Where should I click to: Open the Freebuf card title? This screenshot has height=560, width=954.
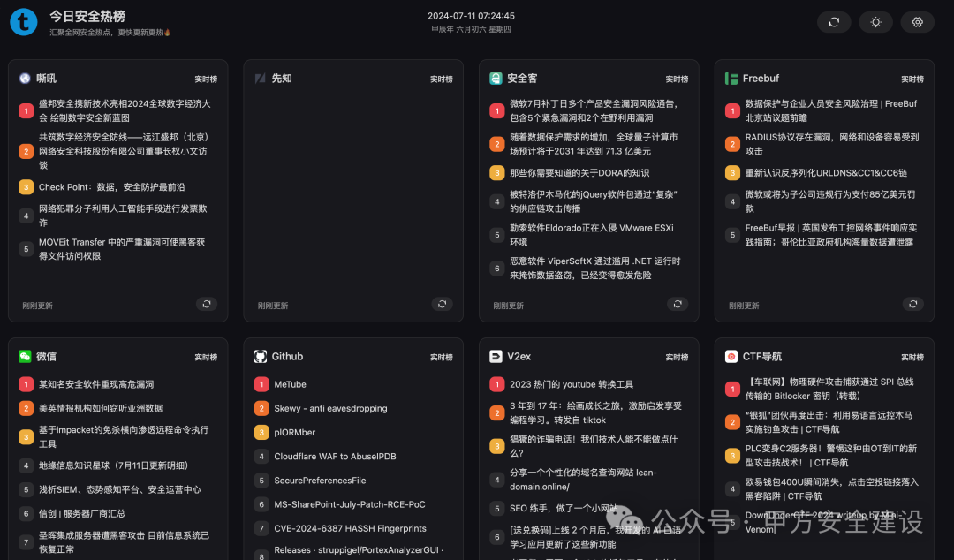pos(761,78)
